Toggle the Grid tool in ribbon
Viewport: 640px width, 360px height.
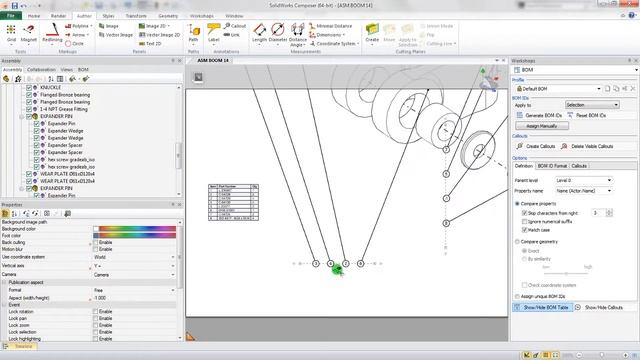(11, 33)
